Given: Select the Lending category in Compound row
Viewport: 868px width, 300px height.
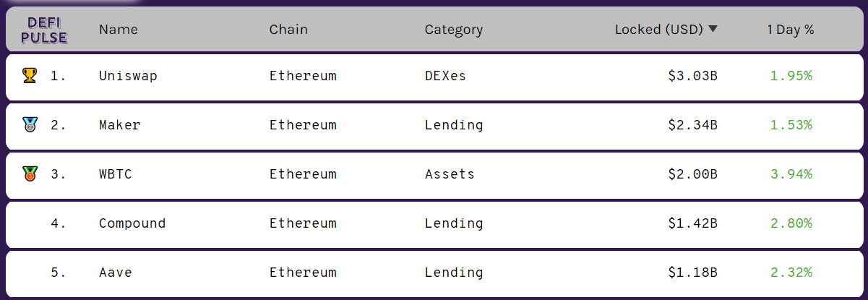Looking at the screenshot, I should point(454,223).
